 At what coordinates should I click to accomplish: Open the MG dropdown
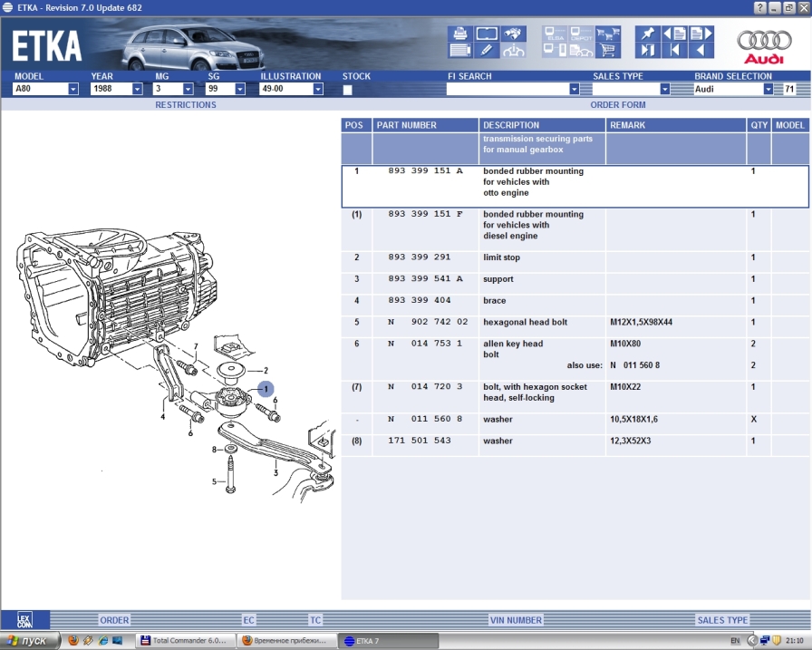tap(188, 89)
